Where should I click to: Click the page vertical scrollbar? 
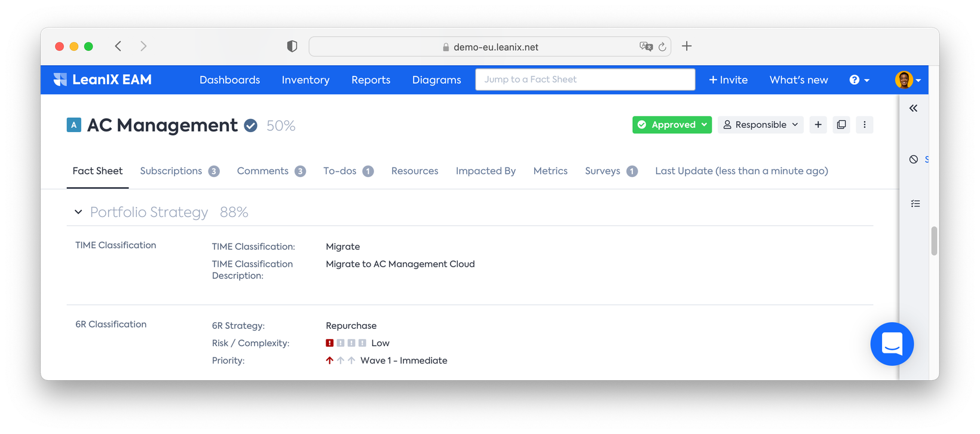pyautogui.click(x=934, y=241)
